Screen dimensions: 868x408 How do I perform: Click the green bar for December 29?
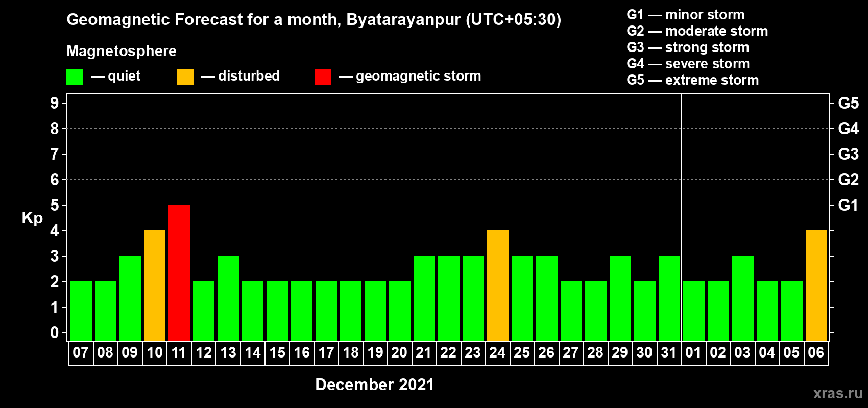click(620, 298)
